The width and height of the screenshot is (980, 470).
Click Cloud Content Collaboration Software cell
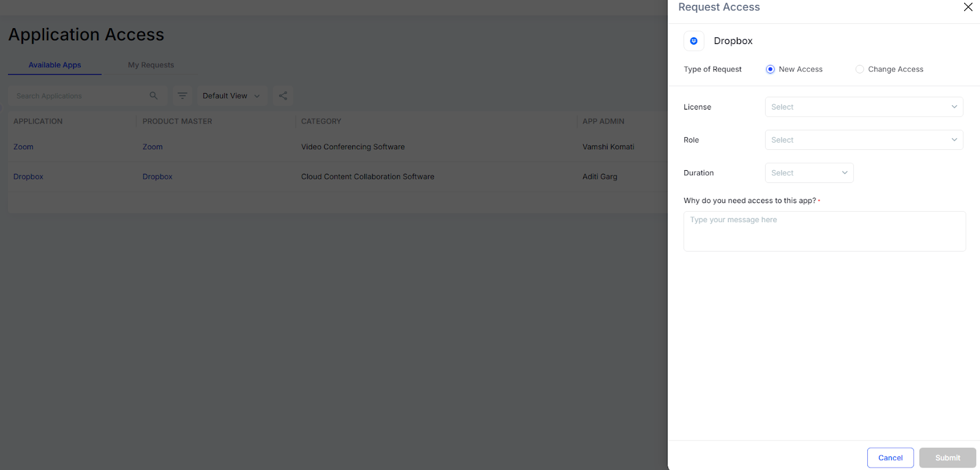(x=367, y=177)
